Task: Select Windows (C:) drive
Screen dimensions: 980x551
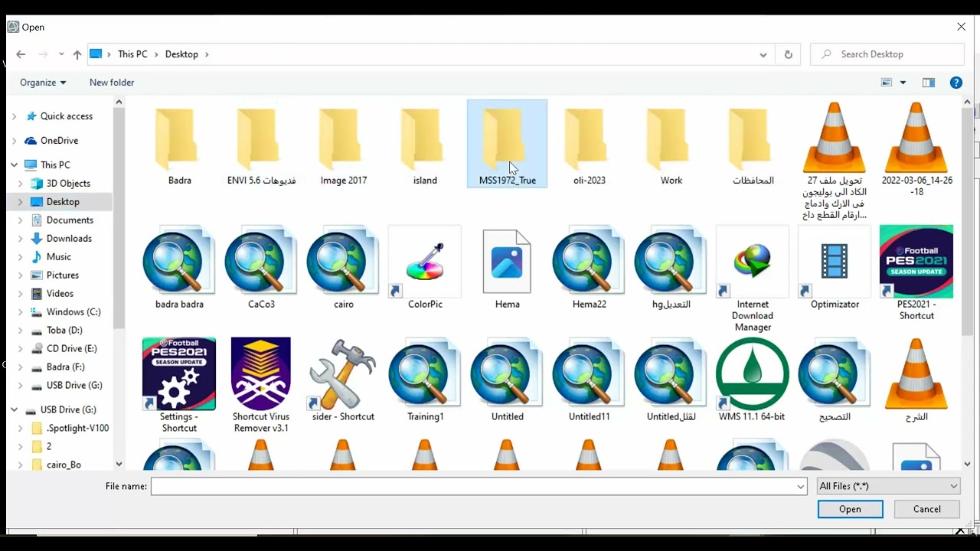Action: click(73, 312)
